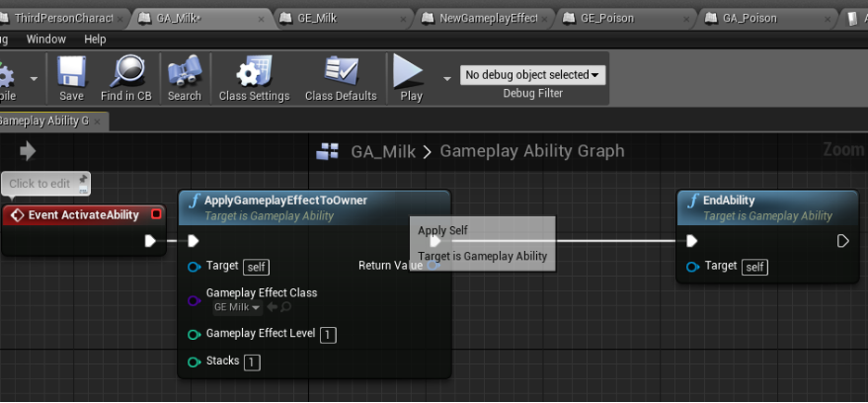This screenshot has width=868, height=403.
Task: Select the GA_Milk tab
Action: tap(179, 18)
